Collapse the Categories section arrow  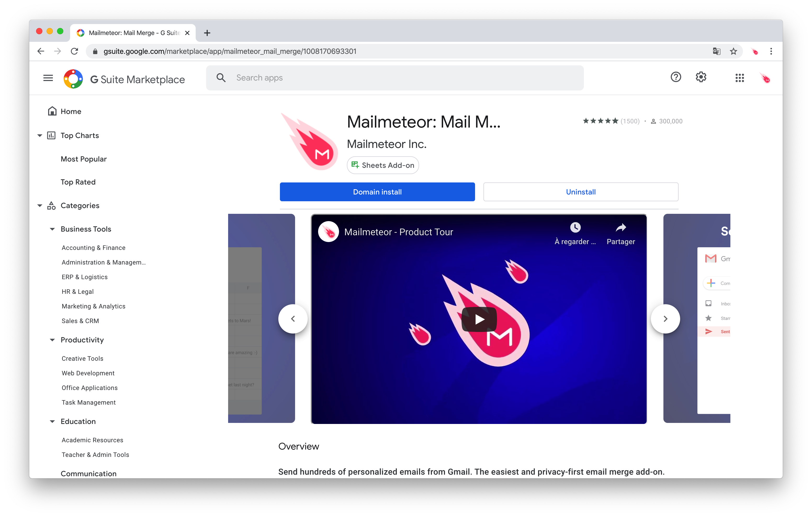click(x=40, y=206)
